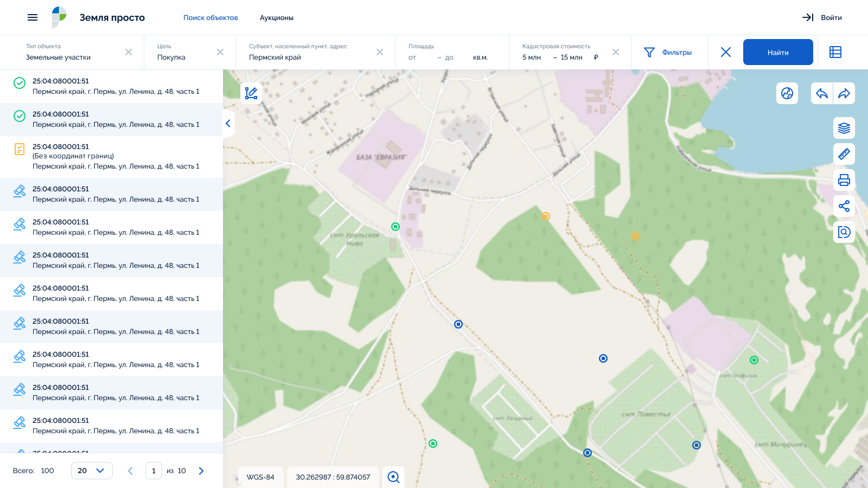Click the WGS-84 coordinate system button
This screenshot has width=868, height=488.
coord(260,477)
